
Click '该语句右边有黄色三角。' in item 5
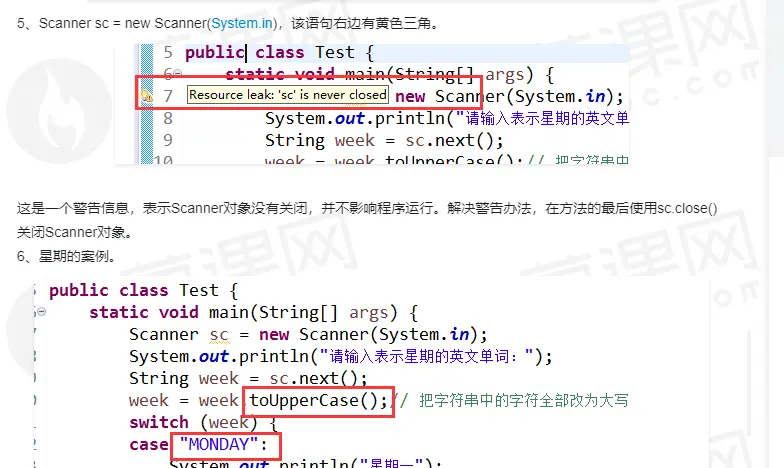point(366,23)
